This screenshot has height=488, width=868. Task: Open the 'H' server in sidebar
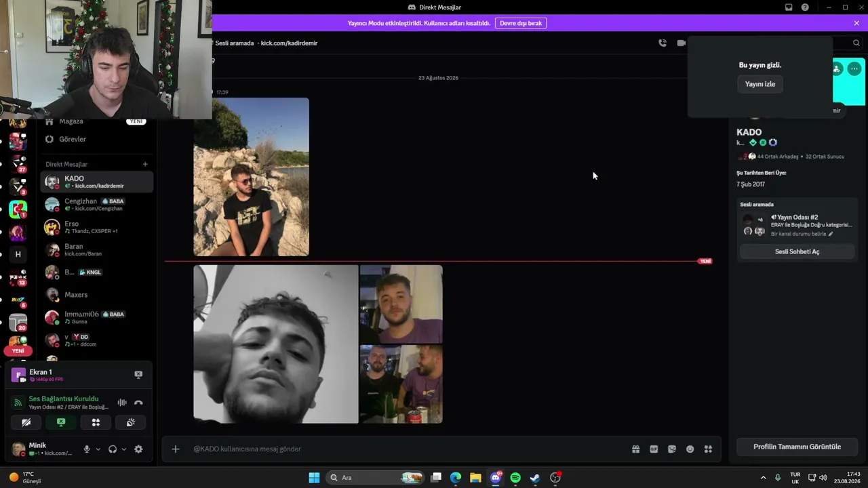pyautogui.click(x=18, y=254)
